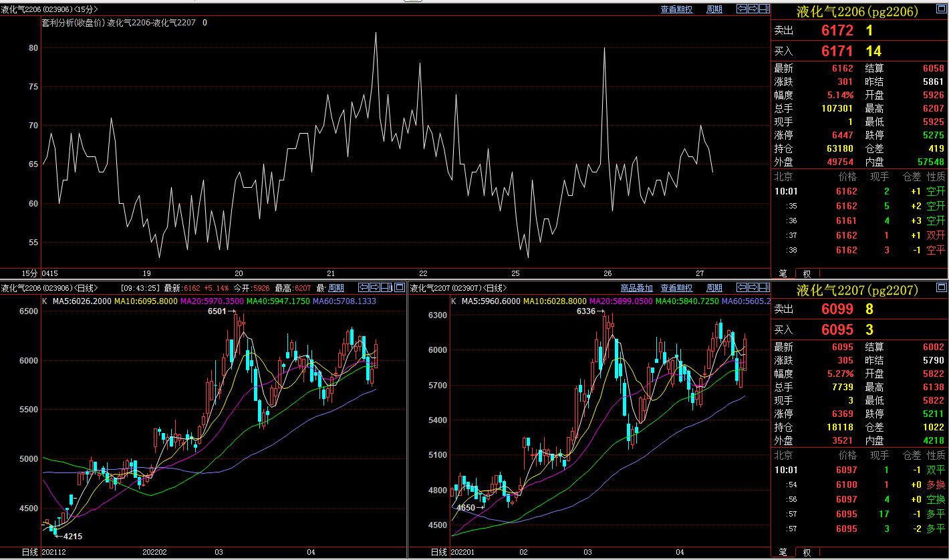Click 双开 tick row in pg2206 trade list
This screenshot has height=560, width=949.
pyautogui.click(x=859, y=235)
